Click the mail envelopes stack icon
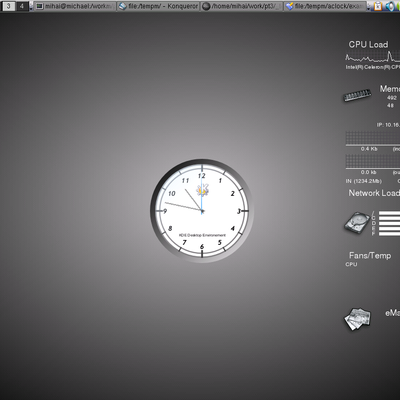Screen dimensions: 400x400 click(357, 319)
